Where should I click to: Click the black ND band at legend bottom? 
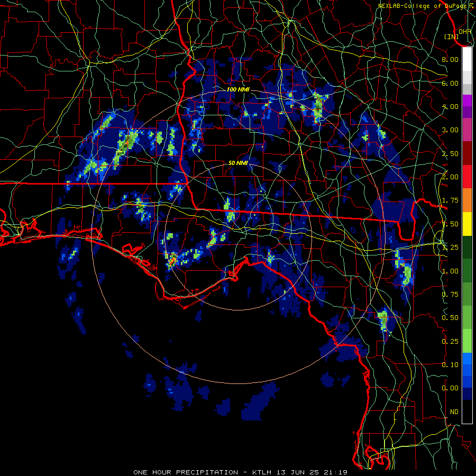(x=467, y=411)
